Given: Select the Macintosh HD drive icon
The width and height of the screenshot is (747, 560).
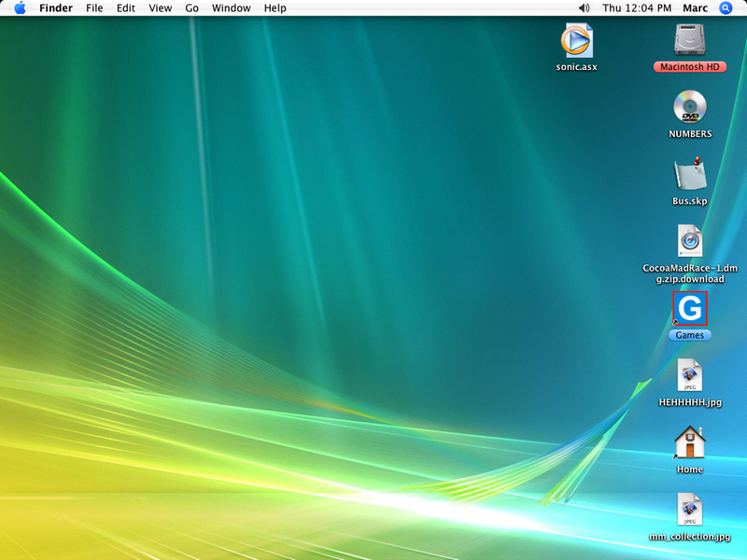Looking at the screenshot, I should pos(690,41).
